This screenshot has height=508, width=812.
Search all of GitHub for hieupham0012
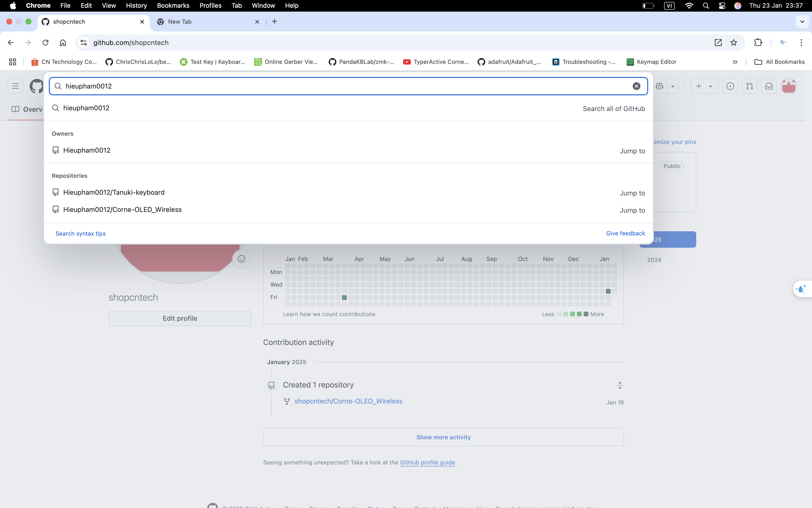[348, 108]
